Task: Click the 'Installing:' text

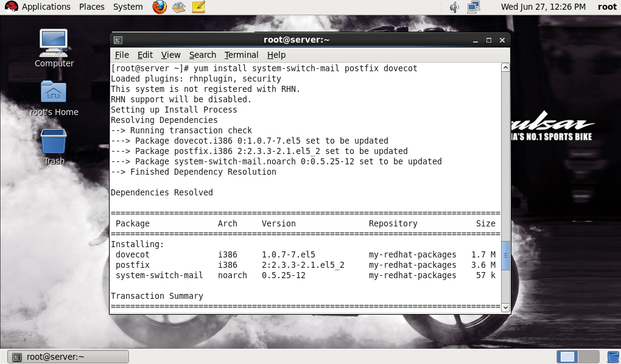Action: tap(138, 244)
